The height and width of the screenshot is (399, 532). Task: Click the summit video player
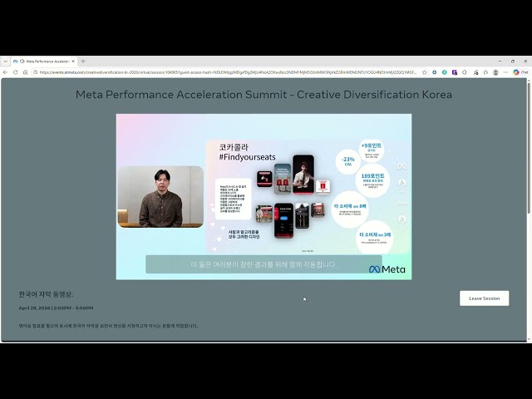click(264, 197)
